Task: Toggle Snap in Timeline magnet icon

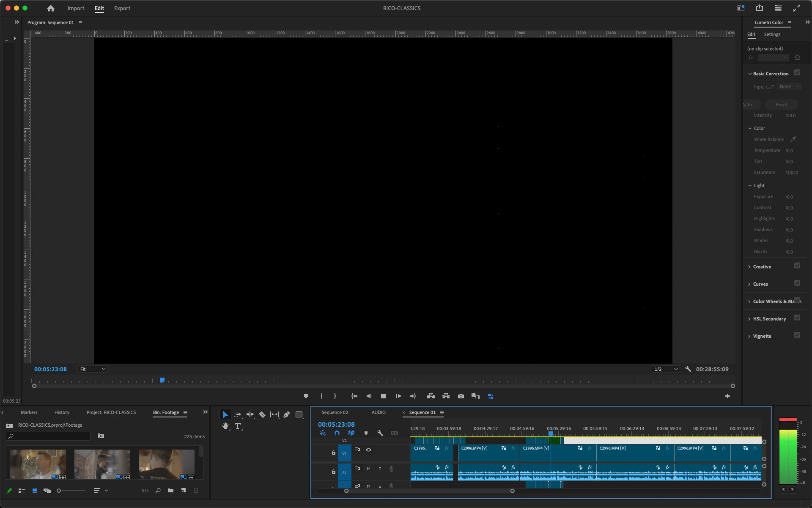Action: (x=337, y=433)
